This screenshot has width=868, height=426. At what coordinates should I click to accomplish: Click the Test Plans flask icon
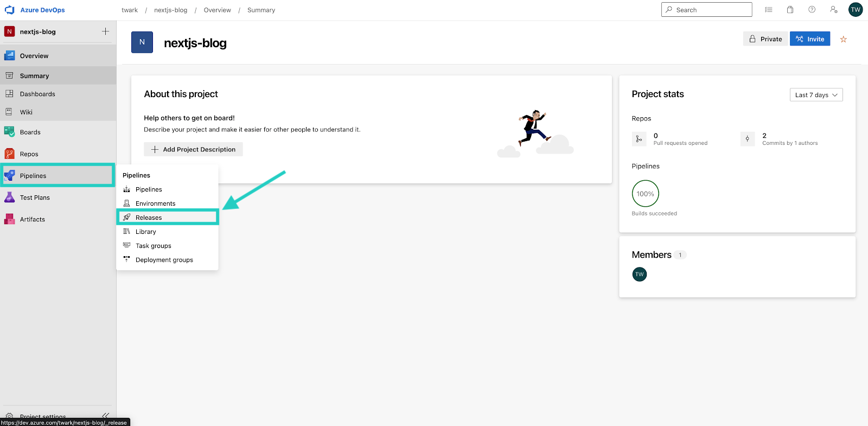click(x=9, y=198)
